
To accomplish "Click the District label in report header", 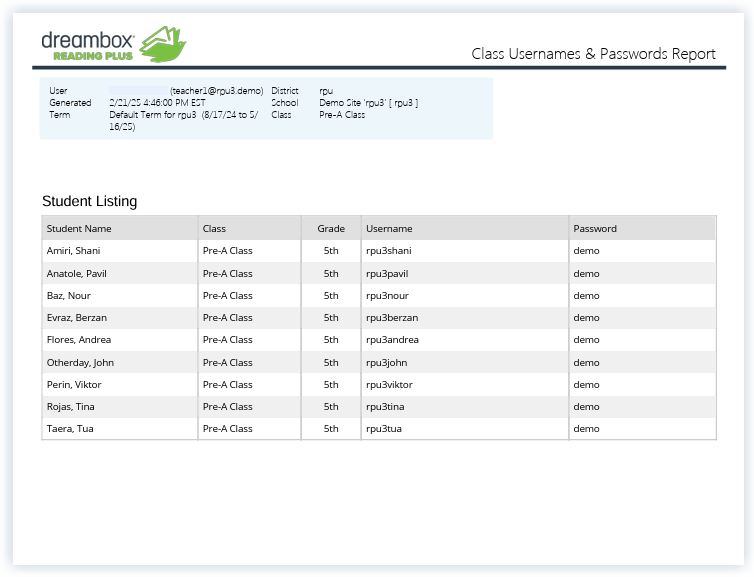I will click(285, 91).
